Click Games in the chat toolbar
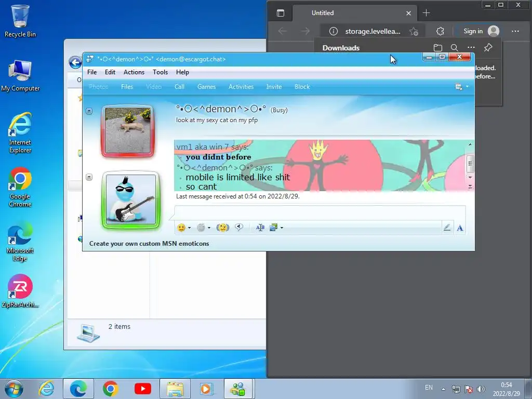Image resolution: width=532 pixels, height=399 pixels. click(x=207, y=87)
